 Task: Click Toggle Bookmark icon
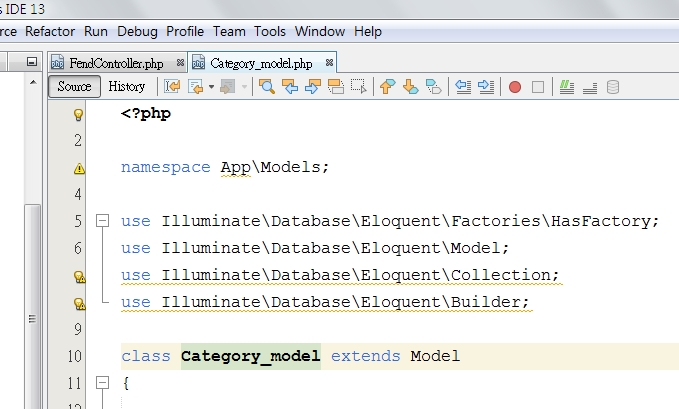point(433,87)
